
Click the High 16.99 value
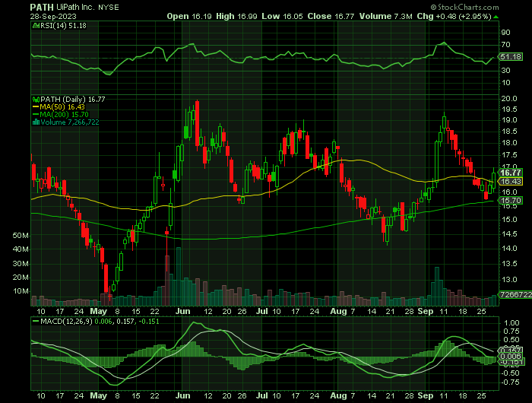coord(236,16)
